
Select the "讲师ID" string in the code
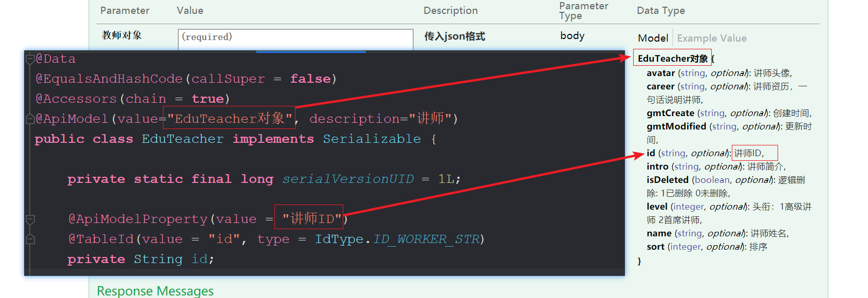[x=312, y=219]
